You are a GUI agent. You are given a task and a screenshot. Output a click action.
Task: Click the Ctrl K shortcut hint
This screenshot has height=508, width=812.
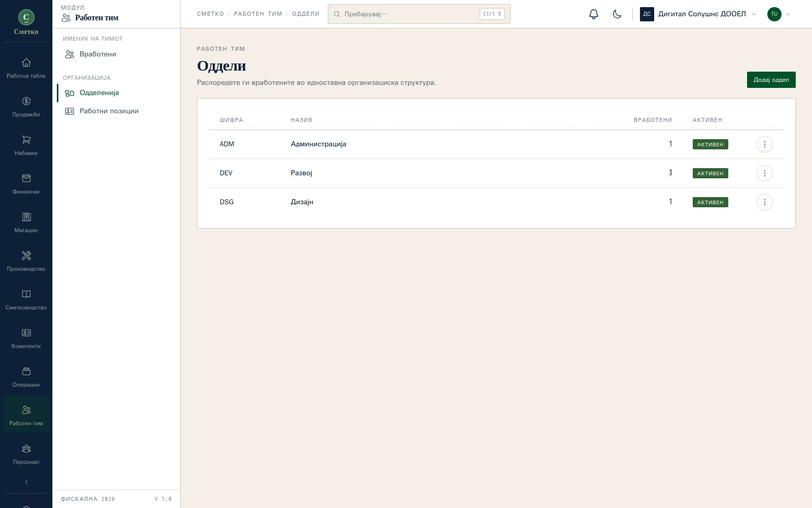492,14
